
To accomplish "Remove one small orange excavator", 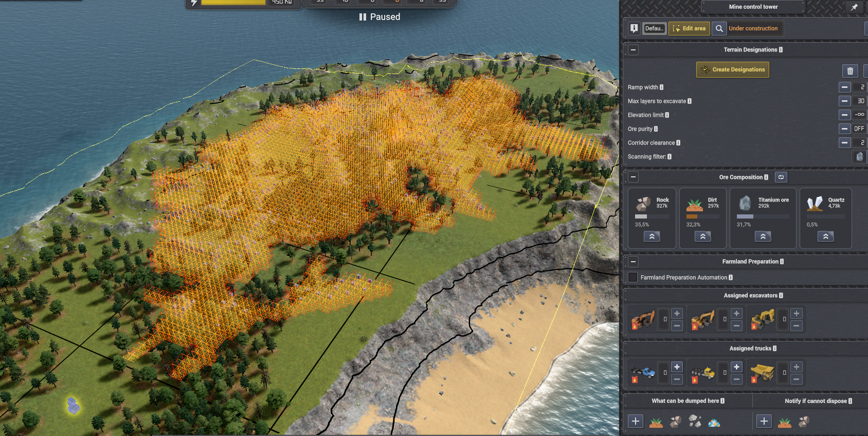I will [677, 326].
